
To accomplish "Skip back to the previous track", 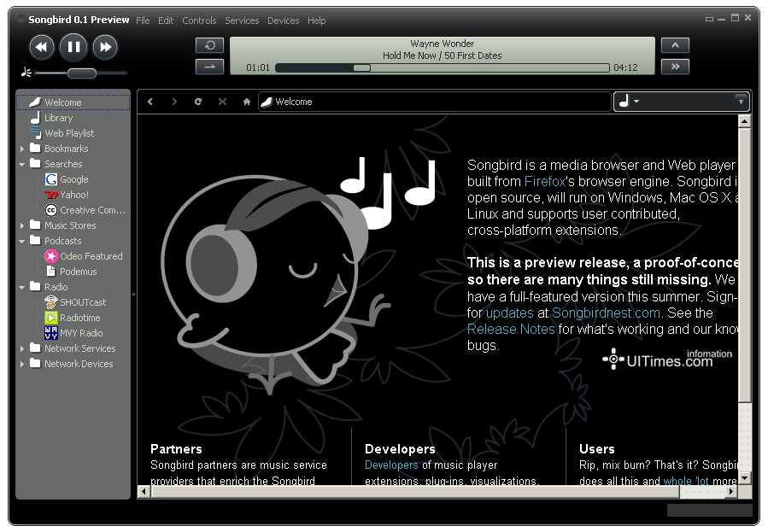I will (x=42, y=48).
